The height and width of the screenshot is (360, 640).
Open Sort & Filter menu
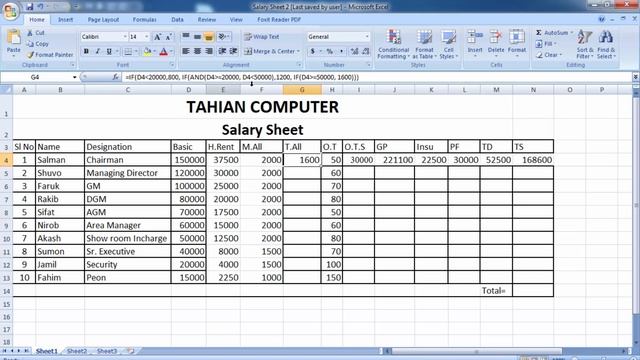[x=585, y=44]
